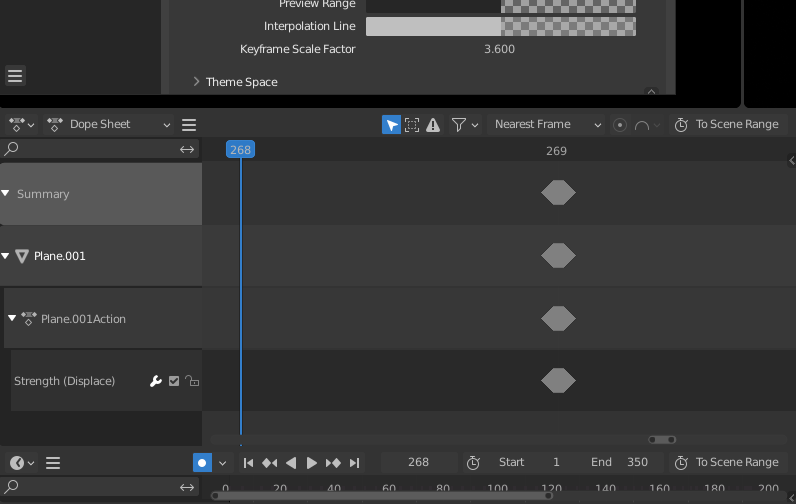
Task: Click the Keyframe Scale Factor value 3.600
Action: point(500,49)
